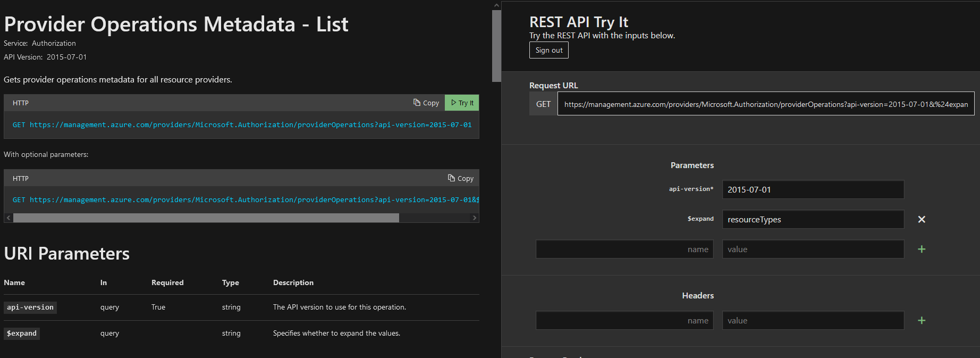Select the $expand parameter name in table
The height and width of the screenshot is (358, 980).
pos(22,334)
